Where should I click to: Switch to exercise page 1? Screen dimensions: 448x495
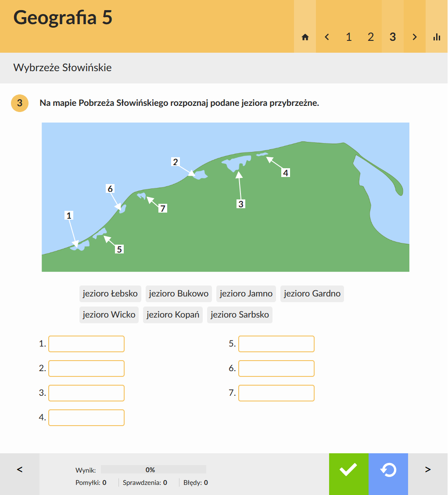coord(349,37)
